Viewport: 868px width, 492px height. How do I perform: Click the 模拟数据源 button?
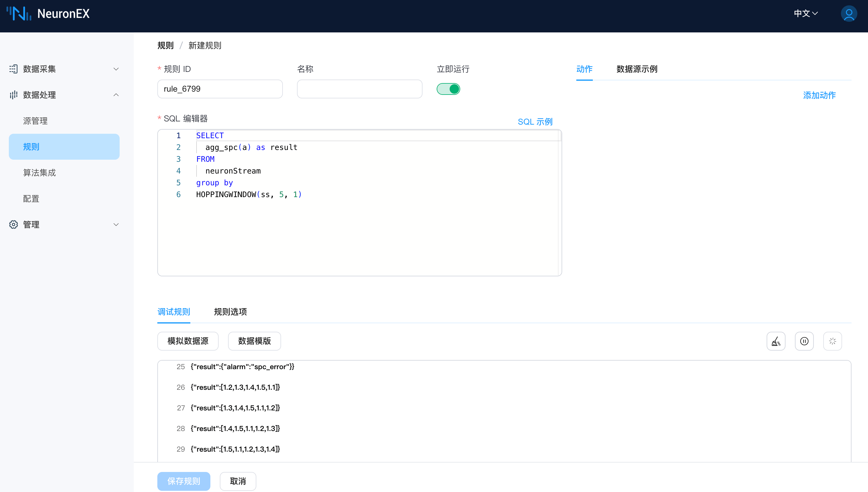[188, 341]
